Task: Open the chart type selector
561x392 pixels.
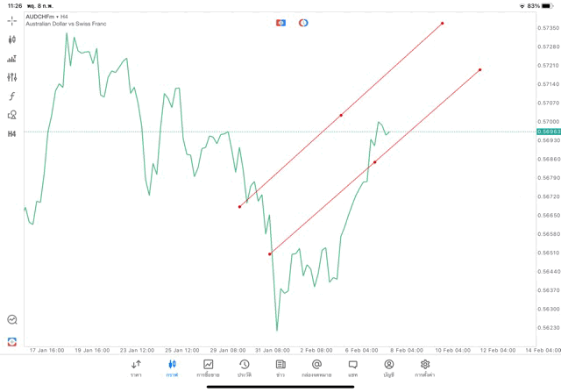Action: pyautogui.click(x=12, y=39)
